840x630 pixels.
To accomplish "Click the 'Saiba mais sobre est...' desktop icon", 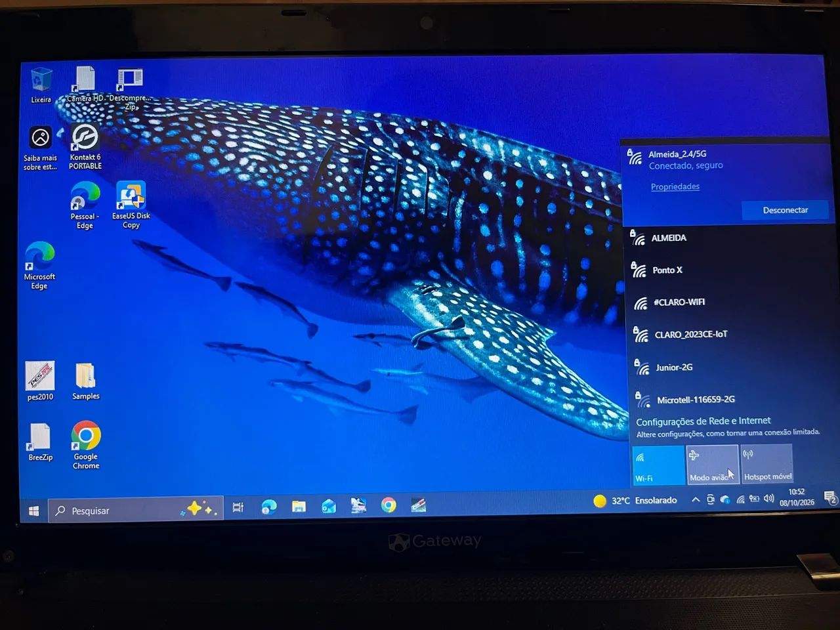I will (40, 148).
